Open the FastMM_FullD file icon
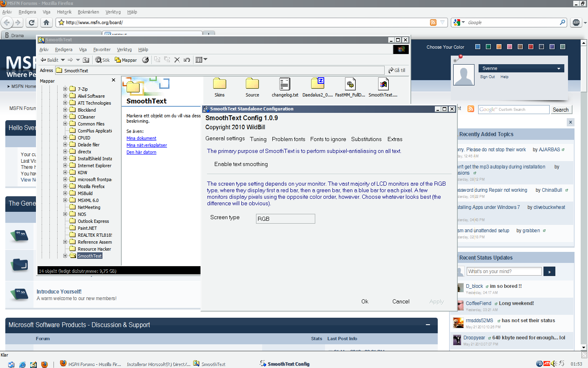 point(350,87)
